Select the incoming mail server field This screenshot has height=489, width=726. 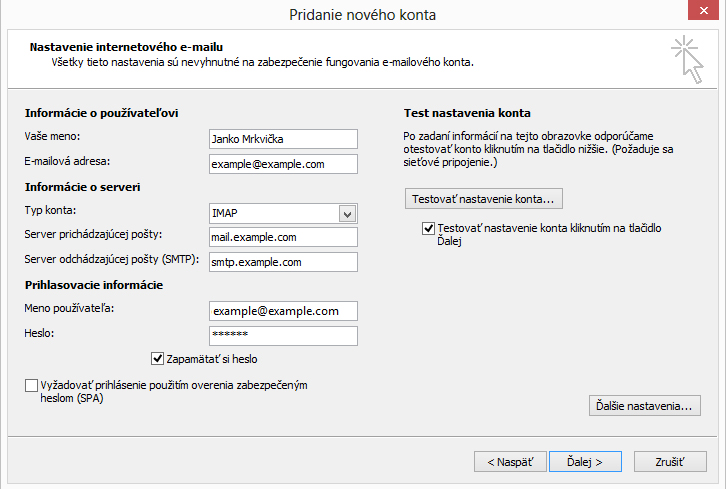283,237
